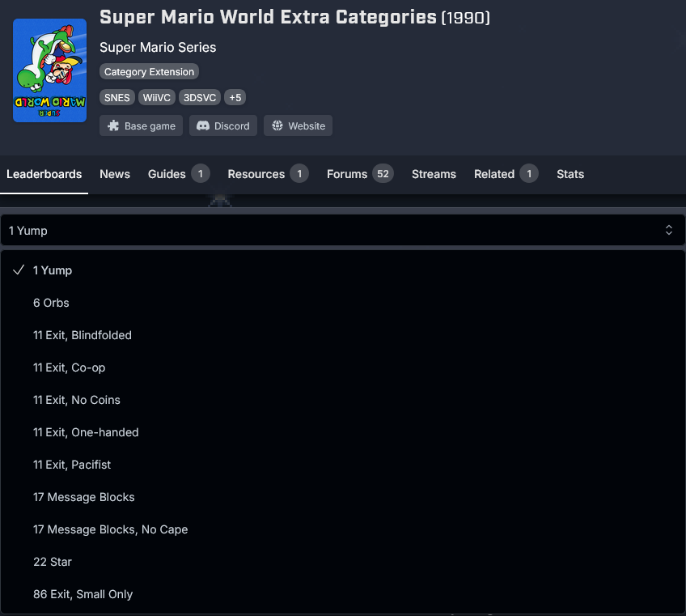The height and width of the screenshot is (616, 686).
Task: Pick 11 Exit, One-handed option
Action: pyautogui.click(x=343, y=432)
